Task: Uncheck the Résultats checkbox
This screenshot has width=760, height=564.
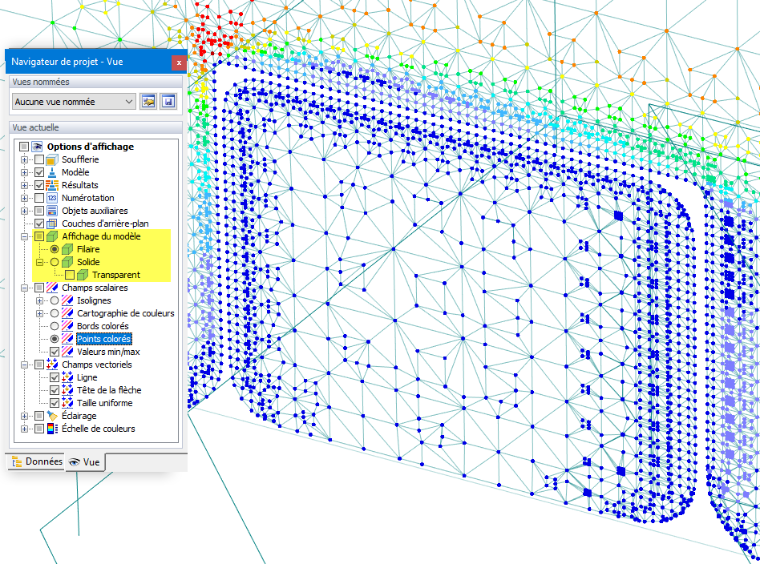Action: coord(39,185)
